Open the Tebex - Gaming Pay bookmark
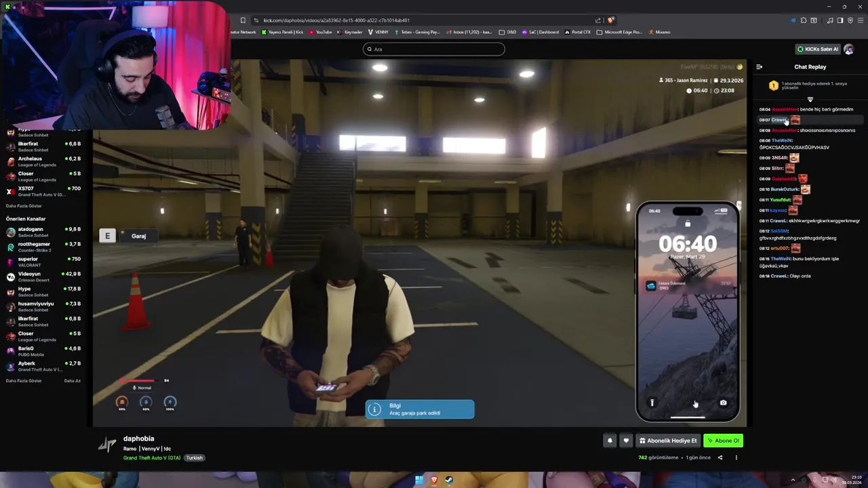The width and height of the screenshot is (868, 488). (x=418, y=32)
